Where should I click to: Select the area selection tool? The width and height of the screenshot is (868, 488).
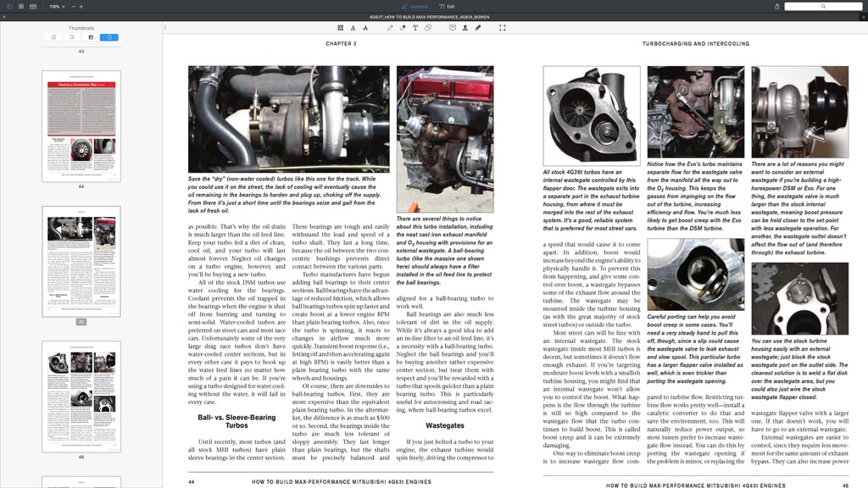[x=502, y=28]
